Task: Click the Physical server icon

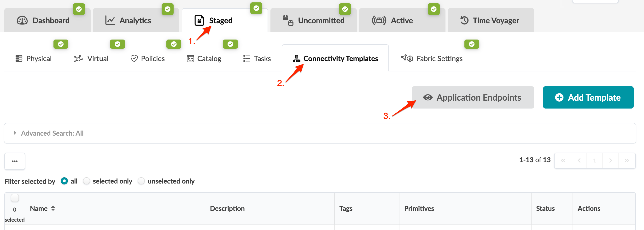Action: click(19, 58)
